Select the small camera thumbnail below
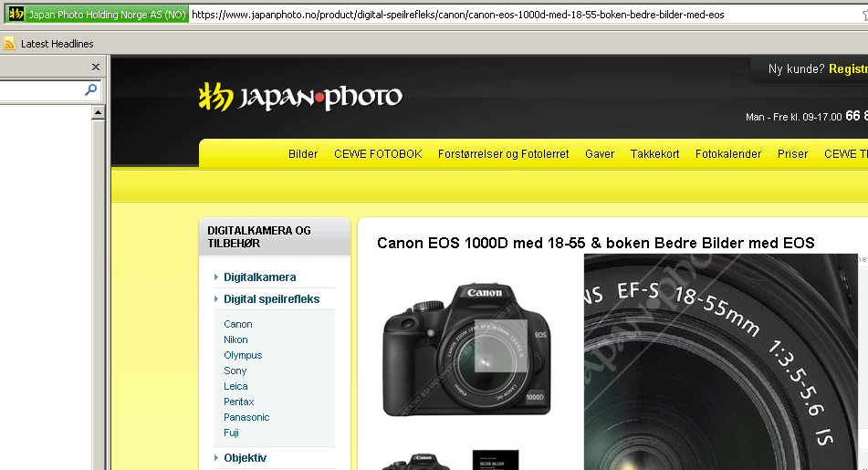This screenshot has width=868, height=470. coord(416,463)
